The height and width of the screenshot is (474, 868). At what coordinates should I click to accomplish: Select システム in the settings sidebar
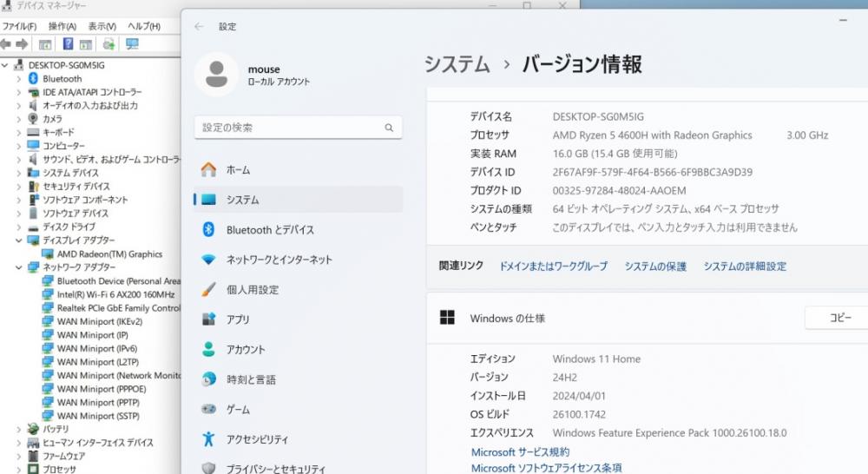coord(299,200)
